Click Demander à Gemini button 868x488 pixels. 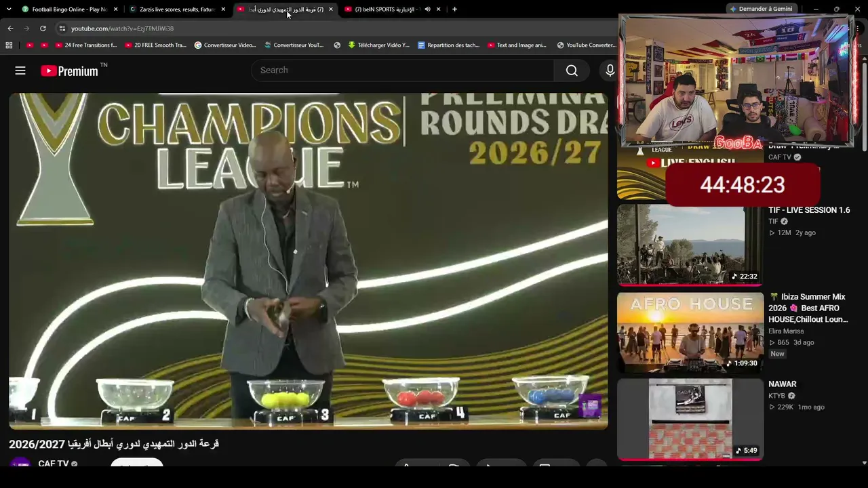pos(761,9)
